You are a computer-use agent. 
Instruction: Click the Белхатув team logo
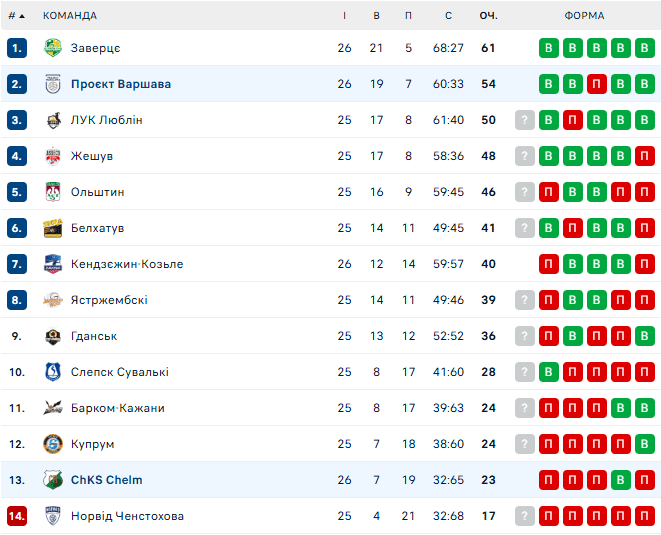point(53,228)
